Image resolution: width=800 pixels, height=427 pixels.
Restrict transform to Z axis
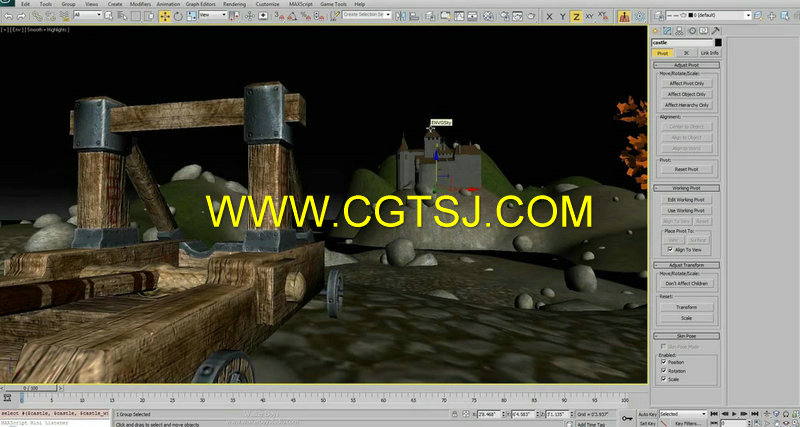click(576, 16)
